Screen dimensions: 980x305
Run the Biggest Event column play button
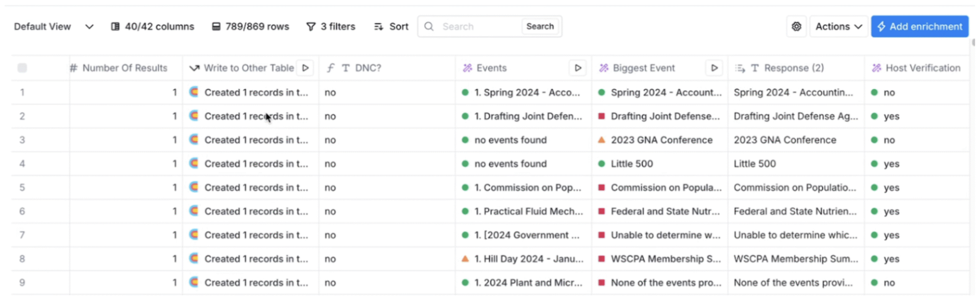[x=714, y=68]
